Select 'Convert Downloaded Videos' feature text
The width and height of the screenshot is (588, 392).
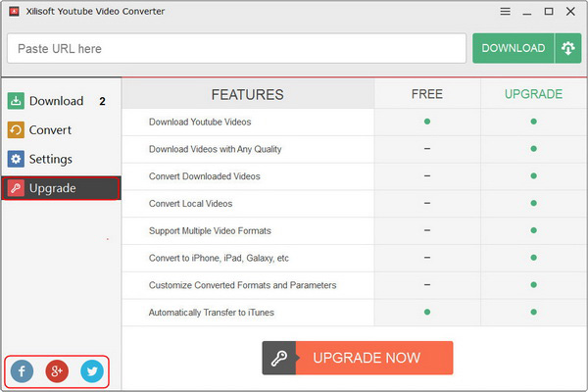[x=205, y=176]
